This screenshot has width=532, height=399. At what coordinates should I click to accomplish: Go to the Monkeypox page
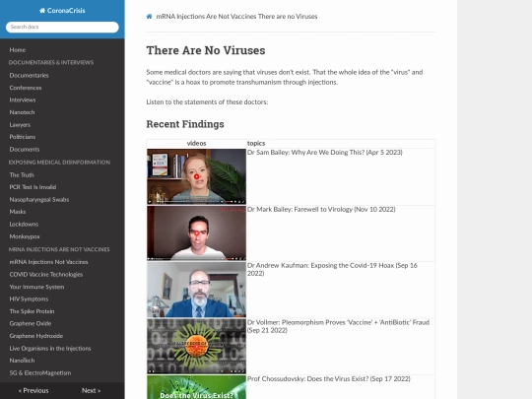pos(25,236)
